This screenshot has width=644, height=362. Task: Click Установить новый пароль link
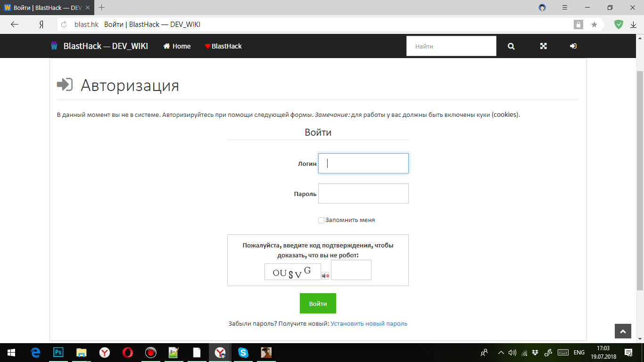pos(369,324)
